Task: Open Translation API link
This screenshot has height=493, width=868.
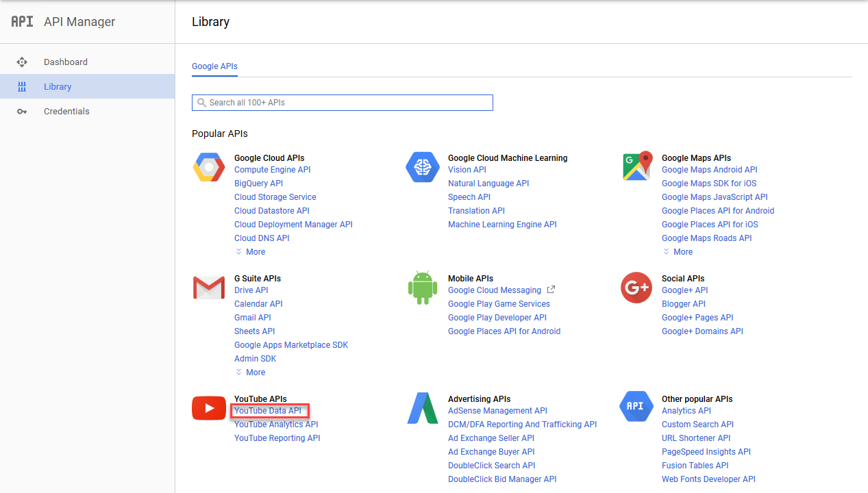Action: [476, 211]
